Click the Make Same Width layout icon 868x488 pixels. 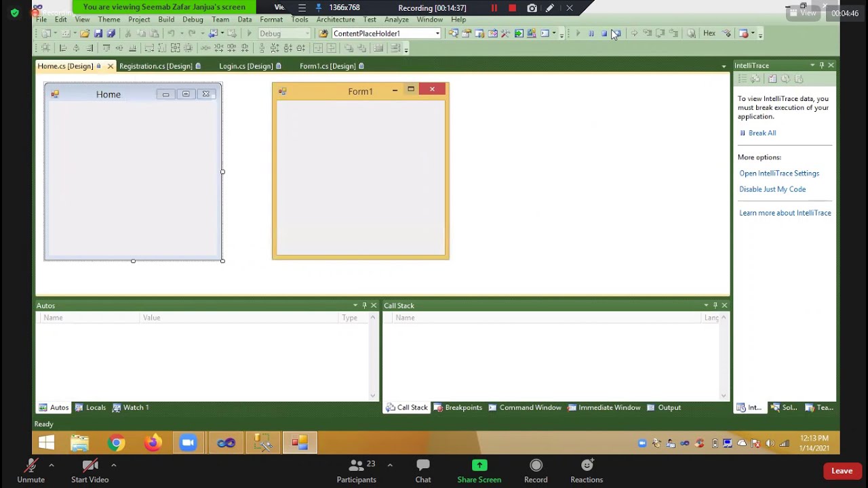(x=149, y=48)
